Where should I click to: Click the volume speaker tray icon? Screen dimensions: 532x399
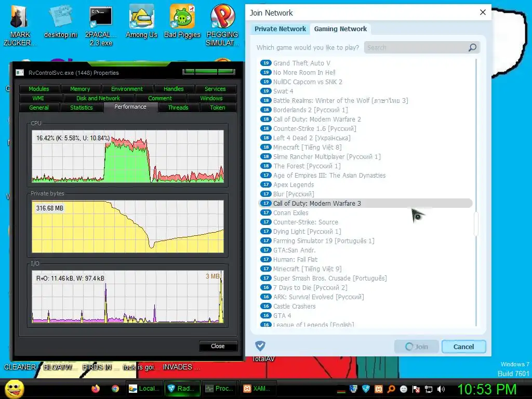point(441,389)
